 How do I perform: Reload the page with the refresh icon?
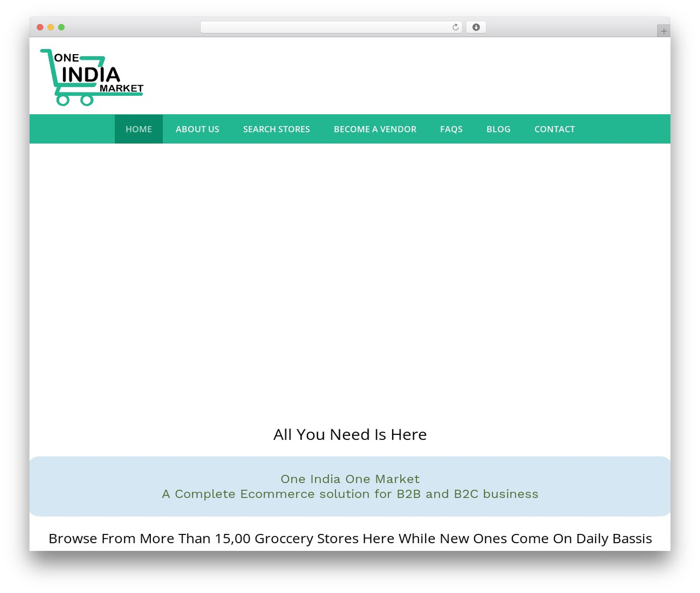[x=456, y=27]
